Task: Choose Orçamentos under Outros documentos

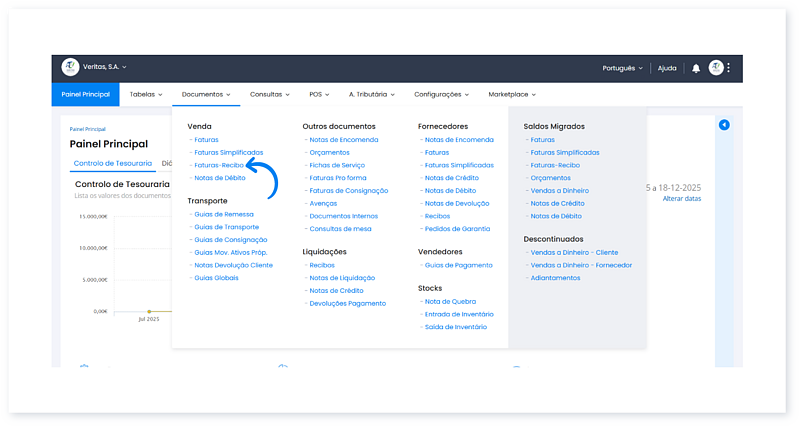Action: point(329,152)
